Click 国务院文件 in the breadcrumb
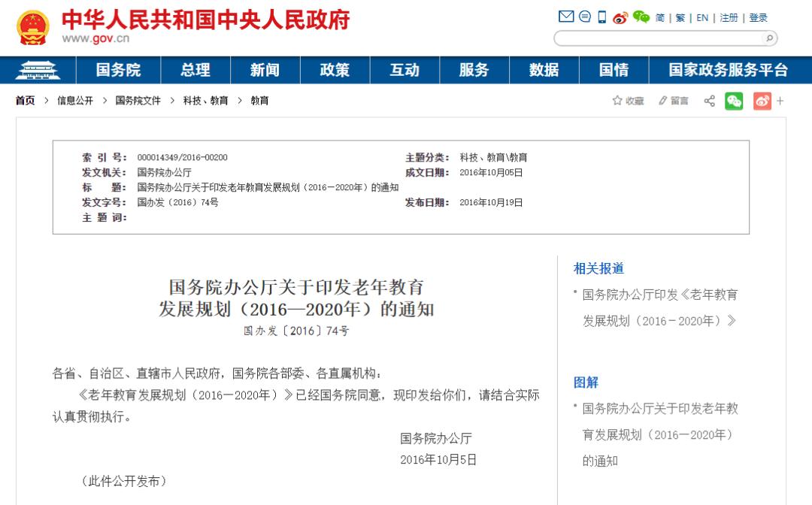The height and width of the screenshot is (505, 812). pos(138,101)
